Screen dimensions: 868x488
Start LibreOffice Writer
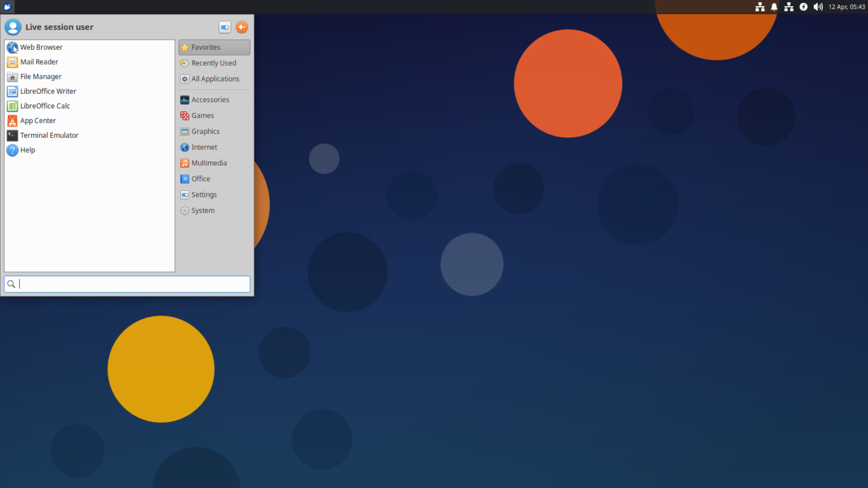[48, 91]
